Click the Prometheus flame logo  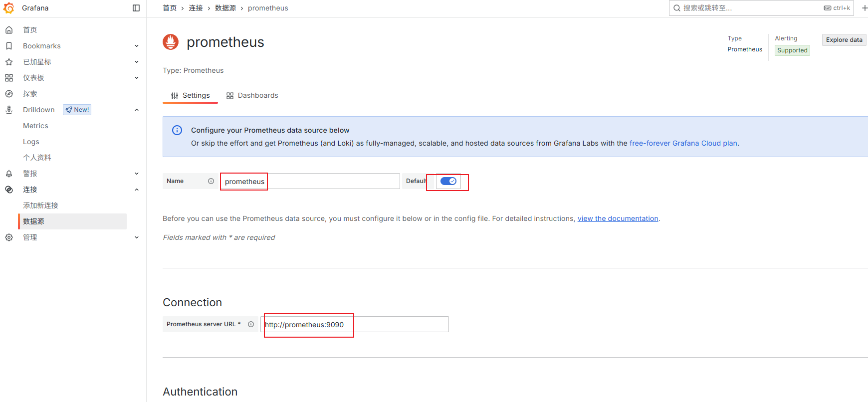click(171, 42)
